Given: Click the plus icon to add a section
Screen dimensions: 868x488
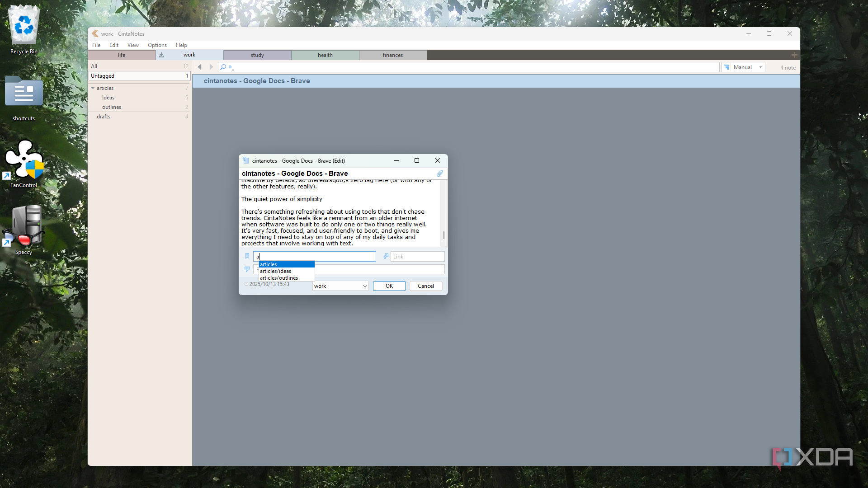Looking at the screenshot, I should pyautogui.click(x=794, y=55).
